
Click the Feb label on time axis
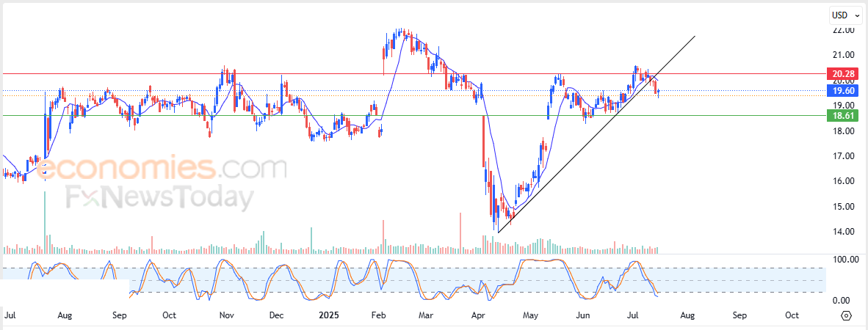pyautogui.click(x=378, y=315)
